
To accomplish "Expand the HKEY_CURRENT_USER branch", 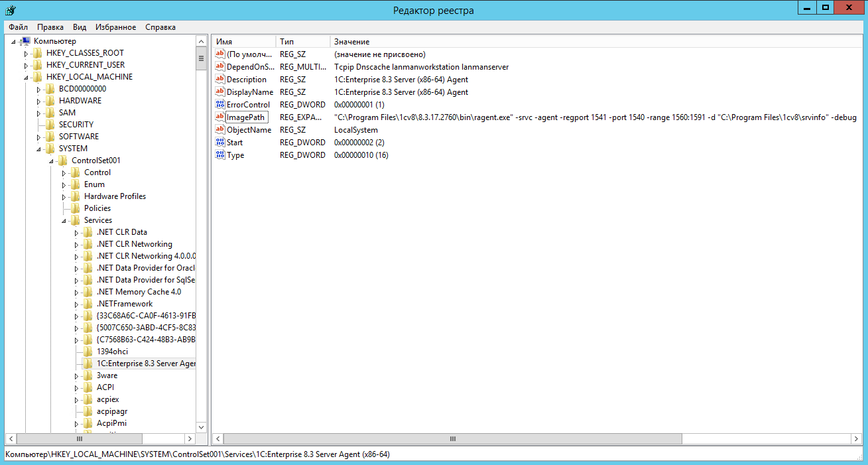I will 27,65.
